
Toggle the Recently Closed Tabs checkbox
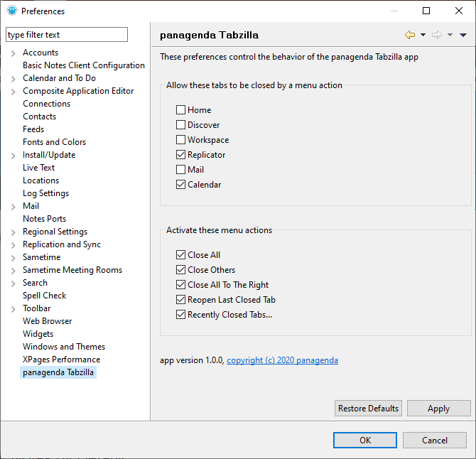pos(181,315)
